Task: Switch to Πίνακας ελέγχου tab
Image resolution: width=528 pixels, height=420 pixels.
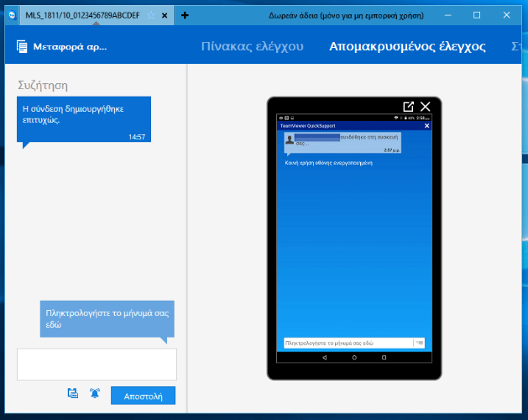Action: (252, 46)
